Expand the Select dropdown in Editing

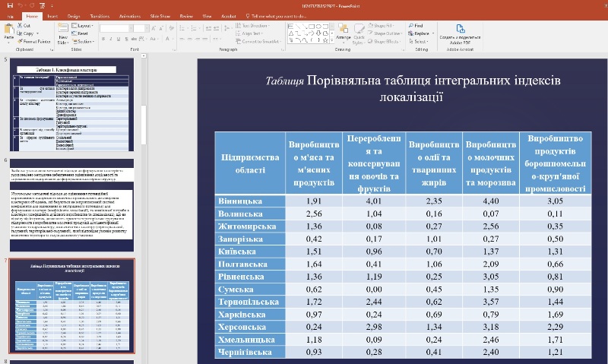pyautogui.click(x=420, y=41)
